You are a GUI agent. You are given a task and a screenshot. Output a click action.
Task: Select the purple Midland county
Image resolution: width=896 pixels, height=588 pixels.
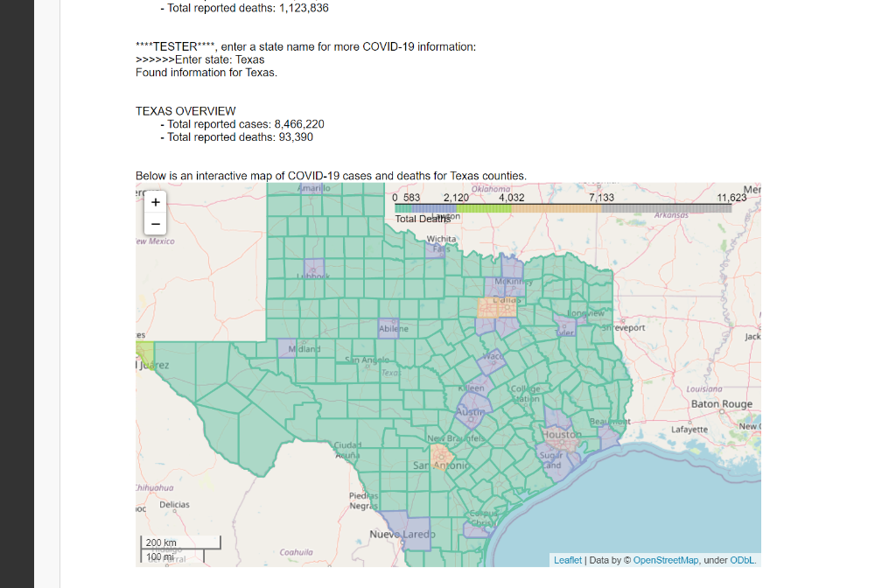287,348
